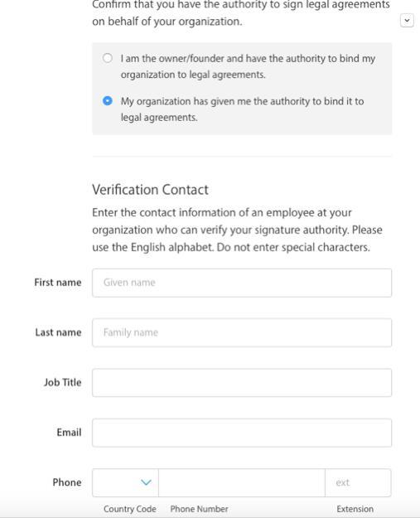420x518 pixels.
Task: Click the First name label
Action: [x=58, y=283]
